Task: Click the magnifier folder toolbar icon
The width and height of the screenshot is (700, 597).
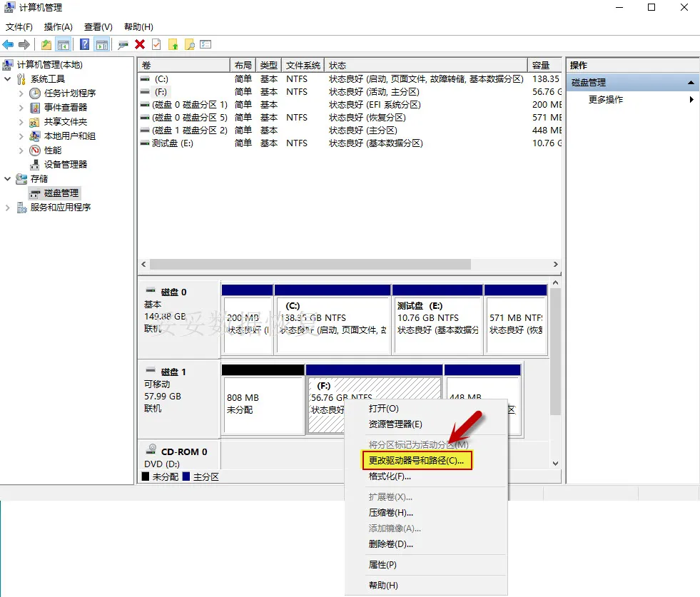Action: (x=190, y=44)
